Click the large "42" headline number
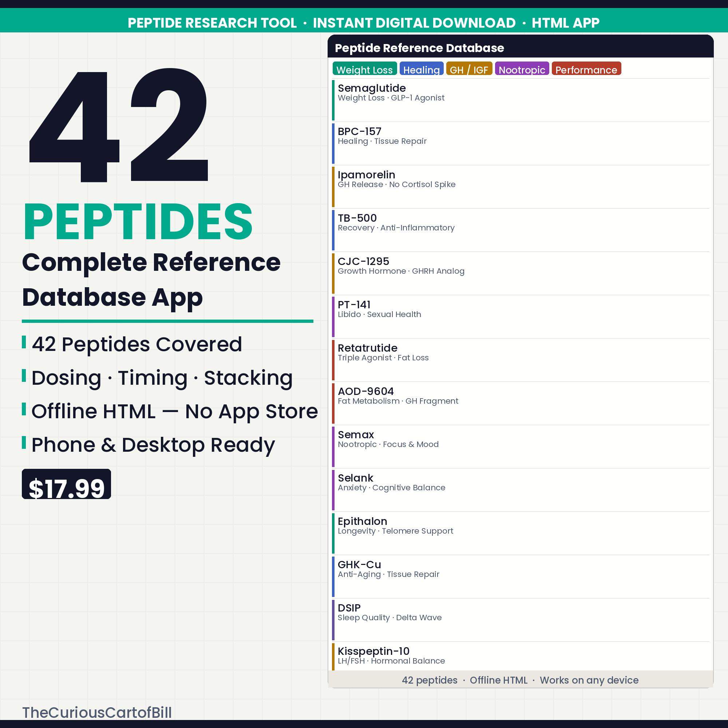 (x=118, y=125)
